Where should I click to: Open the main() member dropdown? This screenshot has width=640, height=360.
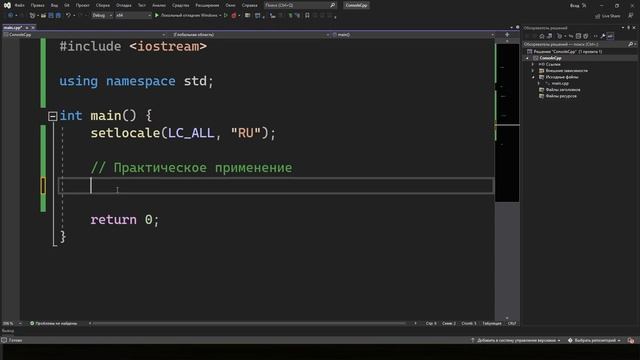(x=413, y=35)
